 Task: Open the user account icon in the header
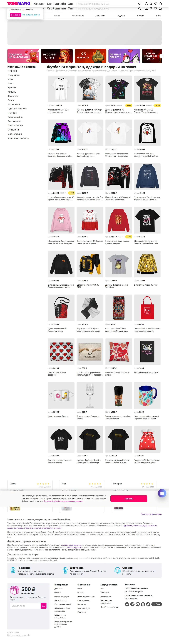(x=146, y=4)
